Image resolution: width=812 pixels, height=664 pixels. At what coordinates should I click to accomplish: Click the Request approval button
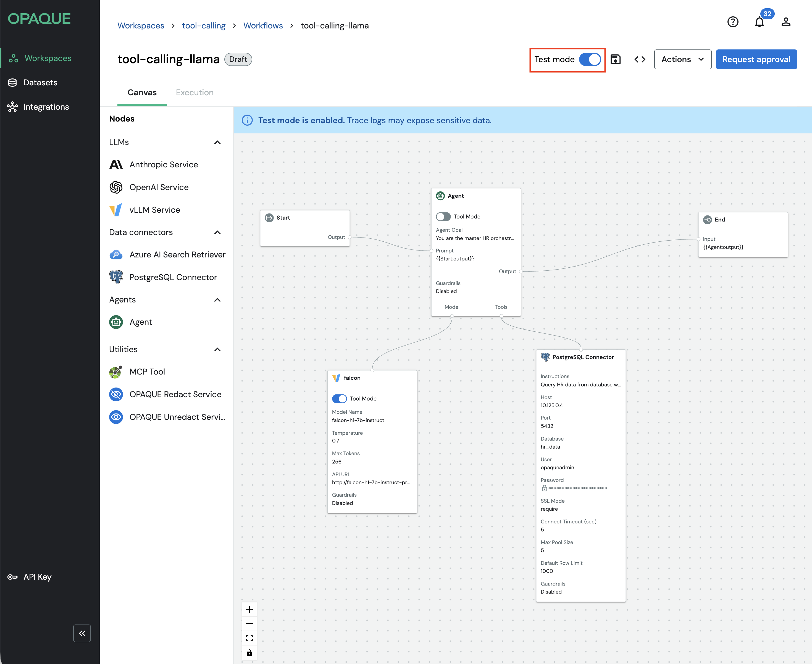[756, 59]
